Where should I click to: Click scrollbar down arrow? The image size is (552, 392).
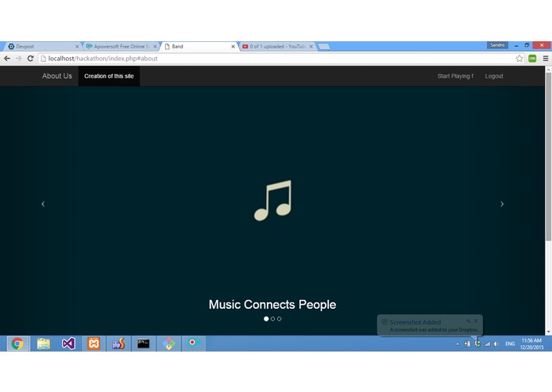point(548,332)
